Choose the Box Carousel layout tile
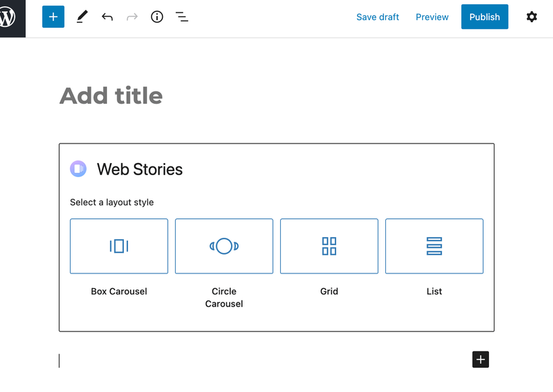 point(119,246)
